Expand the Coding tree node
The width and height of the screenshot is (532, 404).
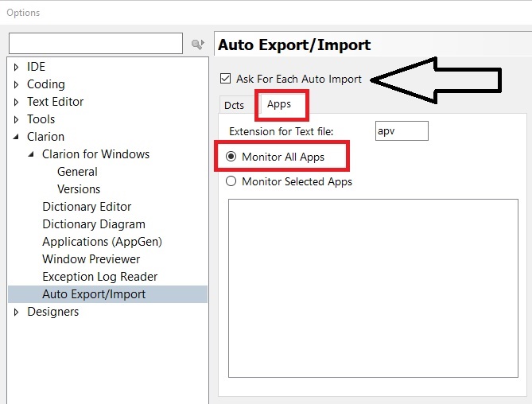tap(16, 84)
